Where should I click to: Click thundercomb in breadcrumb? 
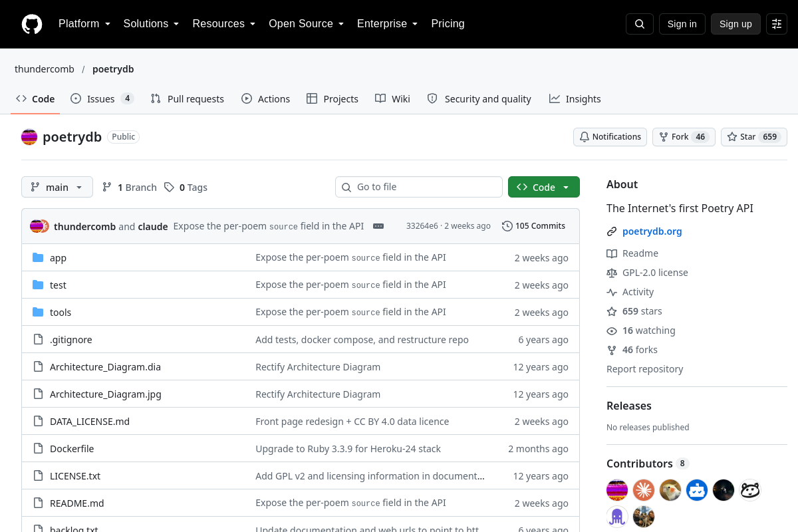[x=45, y=69]
